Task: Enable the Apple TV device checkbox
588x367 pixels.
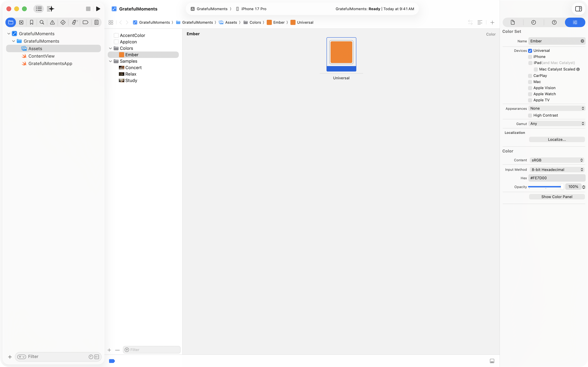Action: point(530,100)
